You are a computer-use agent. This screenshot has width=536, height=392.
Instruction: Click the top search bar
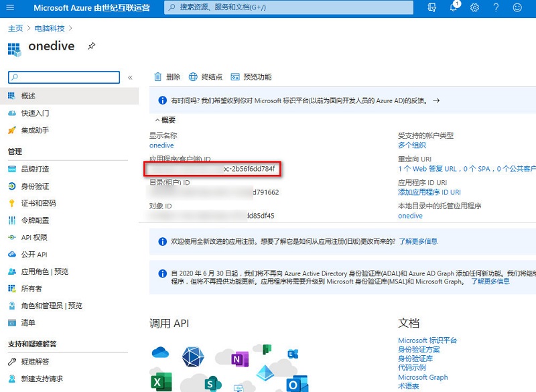pyautogui.click(x=289, y=7)
